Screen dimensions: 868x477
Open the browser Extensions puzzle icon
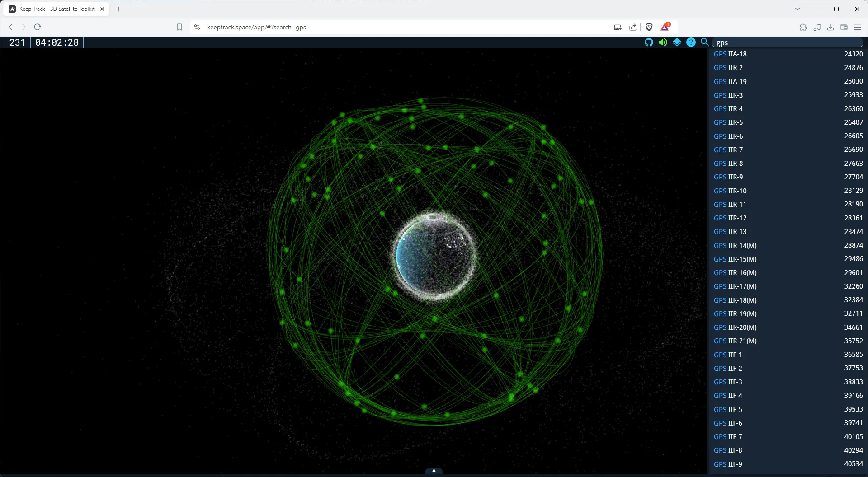803,27
